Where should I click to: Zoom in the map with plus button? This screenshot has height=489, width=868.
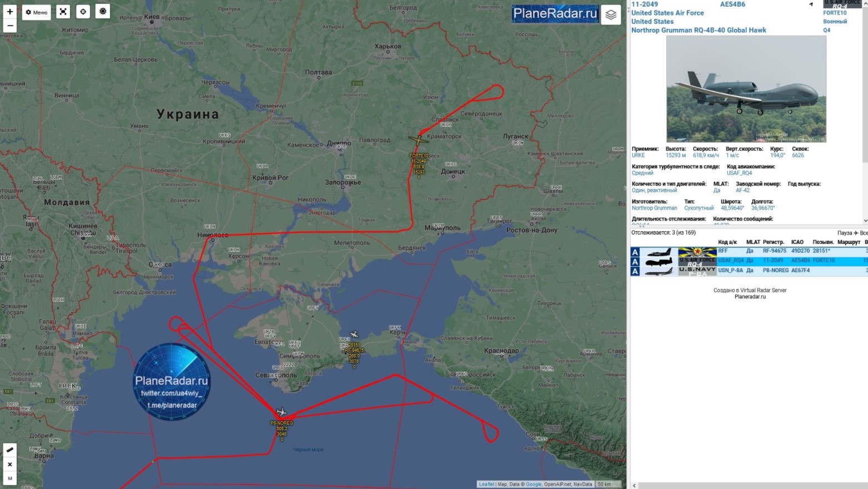[x=10, y=11]
